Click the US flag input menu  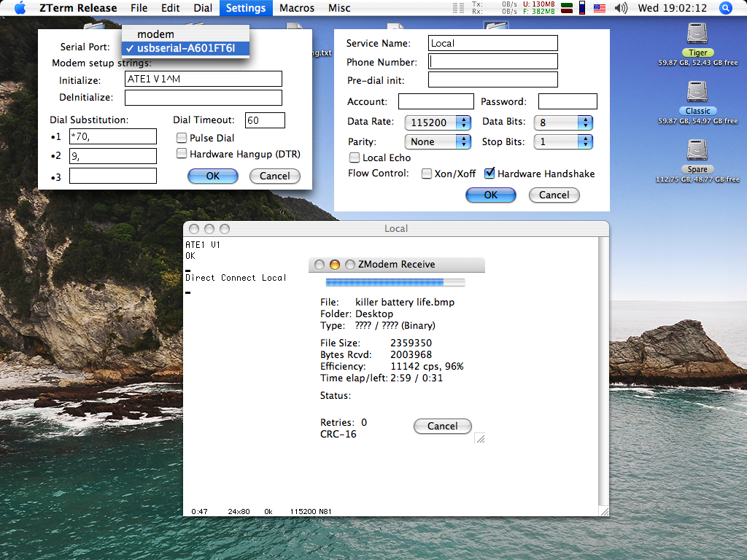pyautogui.click(x=600, y=8)
